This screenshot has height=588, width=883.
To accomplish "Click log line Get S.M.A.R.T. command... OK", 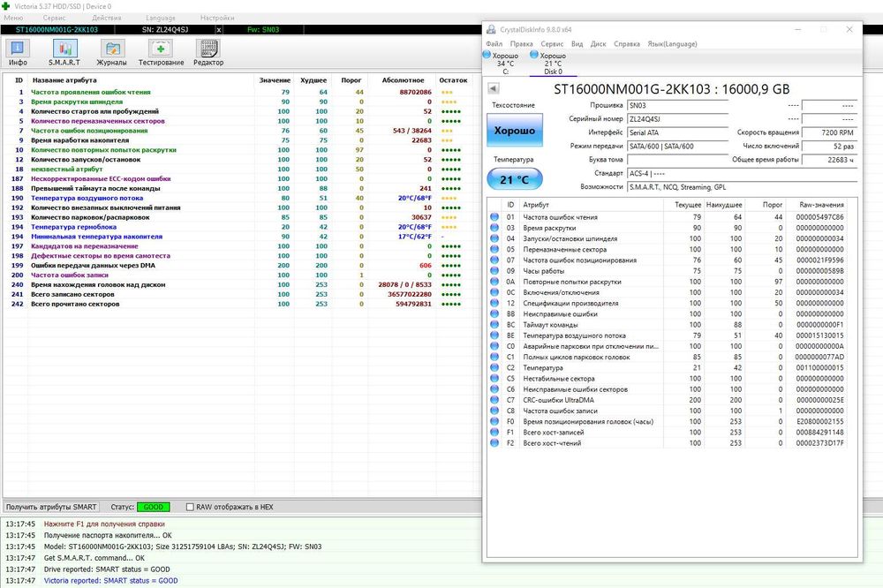I will tap(94, 558).
